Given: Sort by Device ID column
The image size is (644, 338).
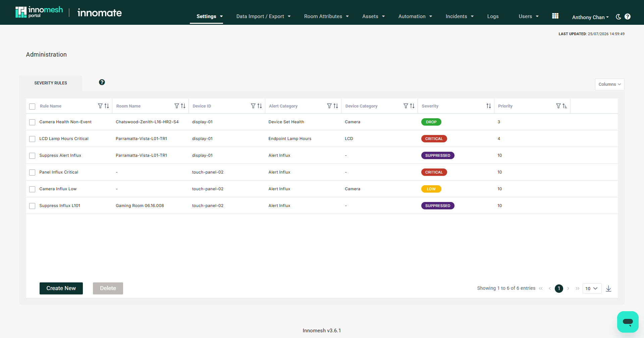Looking at the screenshot, I should click(260, 106).
